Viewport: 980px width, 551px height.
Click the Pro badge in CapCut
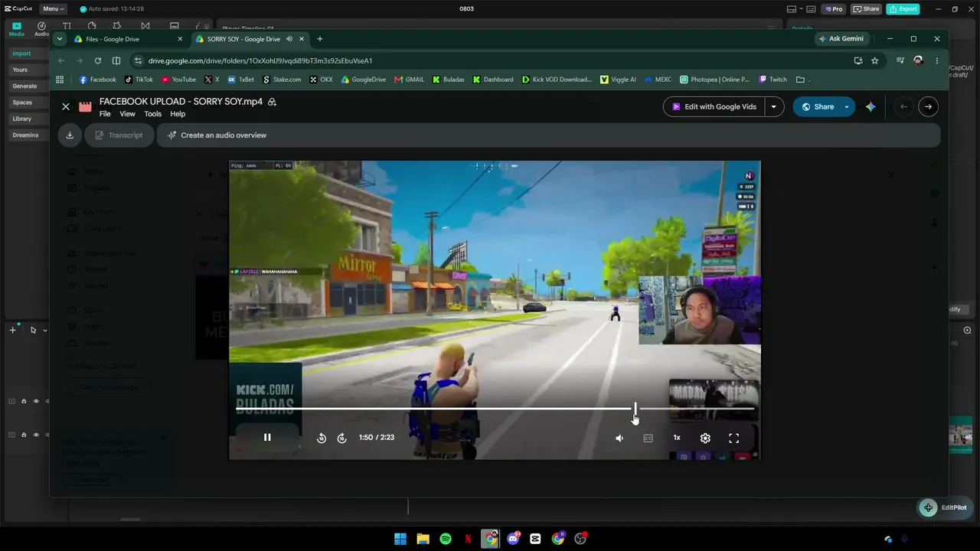point(833,9)
